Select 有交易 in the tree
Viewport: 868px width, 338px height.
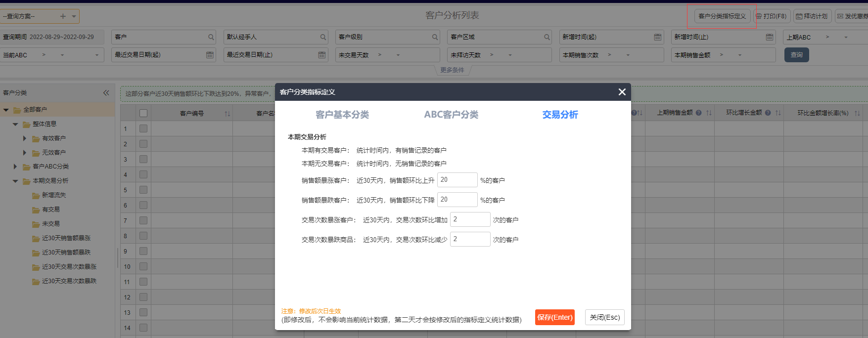point(51,210)
